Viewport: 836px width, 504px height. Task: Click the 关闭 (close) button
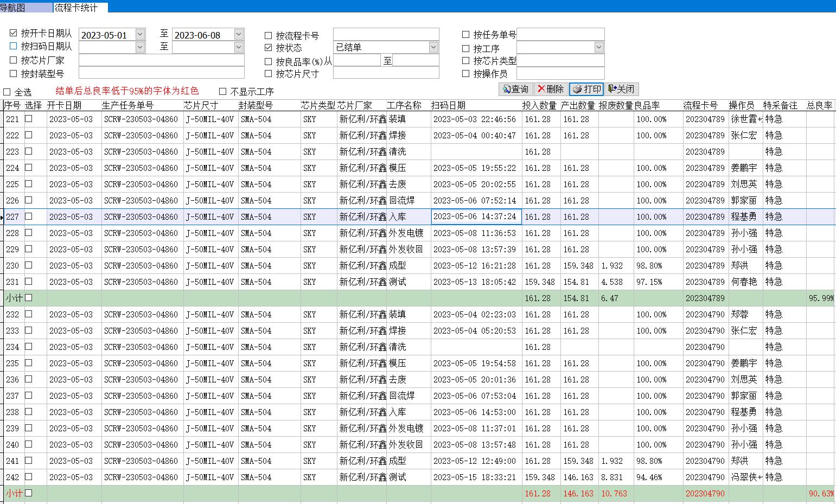click(x=621, y=89)
